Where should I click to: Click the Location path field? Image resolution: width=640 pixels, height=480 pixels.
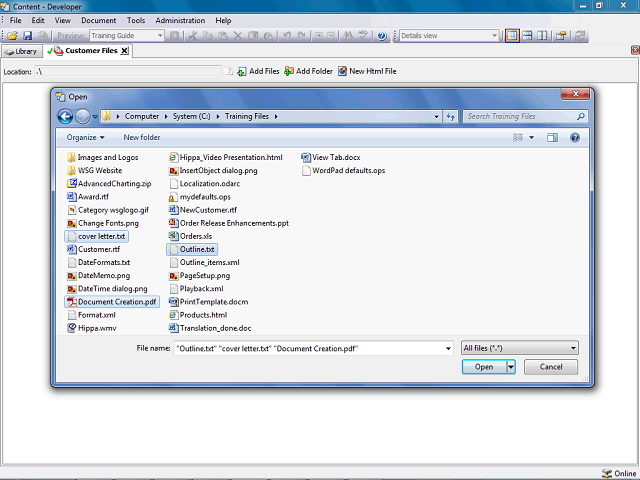point(128,72)
